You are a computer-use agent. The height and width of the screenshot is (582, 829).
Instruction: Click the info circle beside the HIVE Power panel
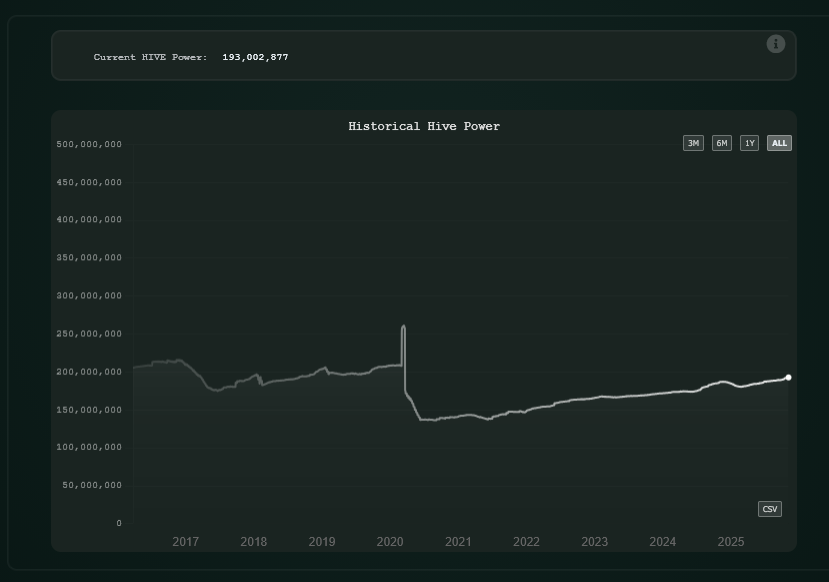(x=776, y=44)
